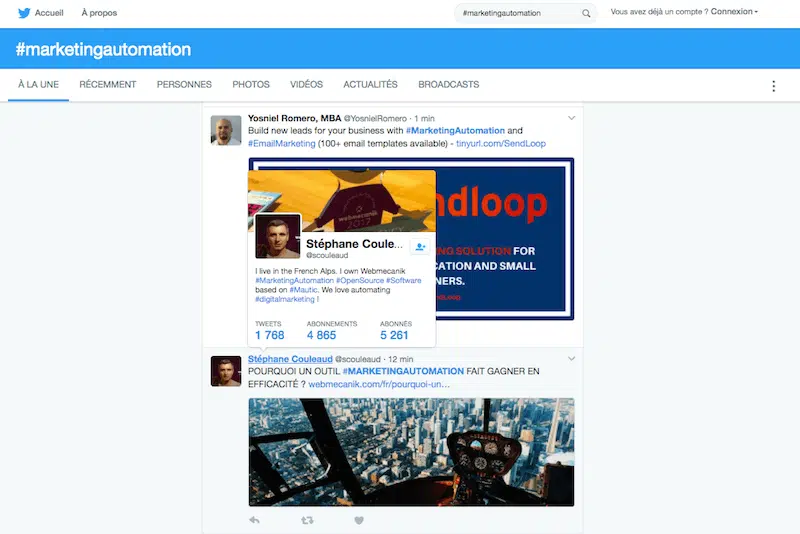Screen dimensions: 800x534
Task: Follow the tinyurl.com/SendLoop link
Action: point(501,143)
